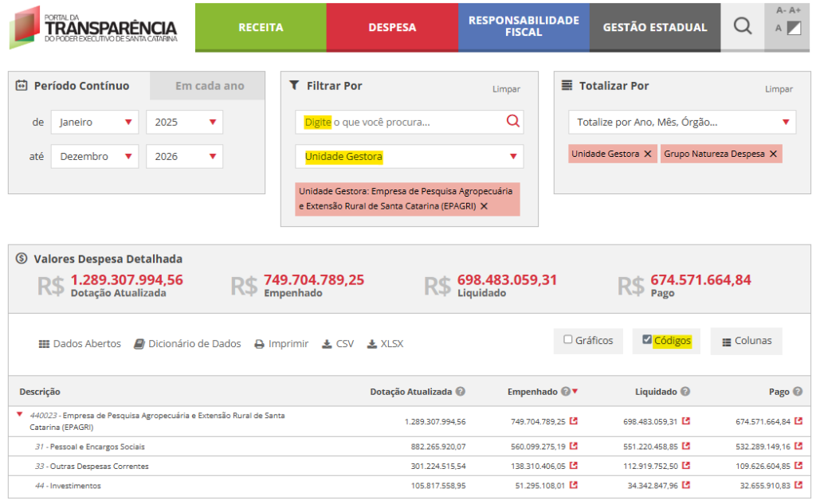Remove the EPAGRI Unidade Gestora filter

point(484,206)
